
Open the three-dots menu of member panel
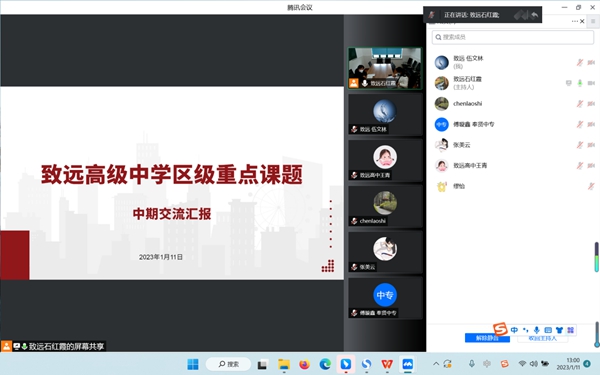coord(575,21)
